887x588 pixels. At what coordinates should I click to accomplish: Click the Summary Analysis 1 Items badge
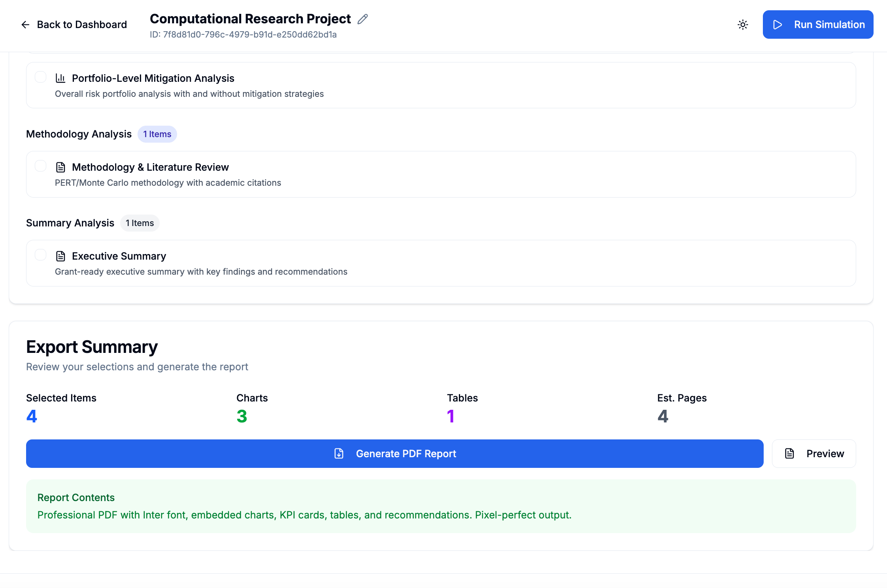[140, 223]
